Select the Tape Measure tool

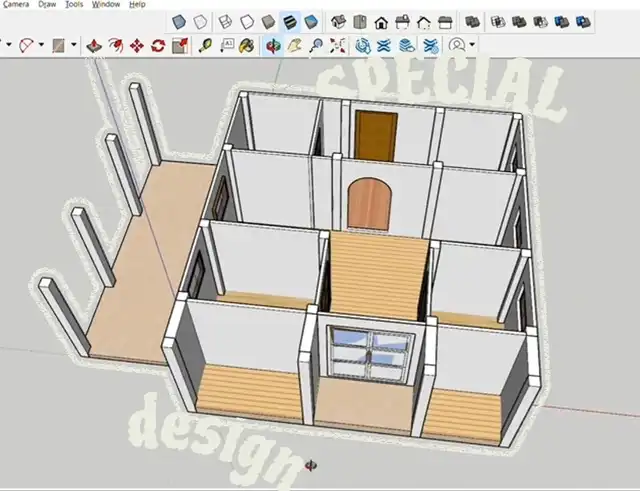(205, 45)
